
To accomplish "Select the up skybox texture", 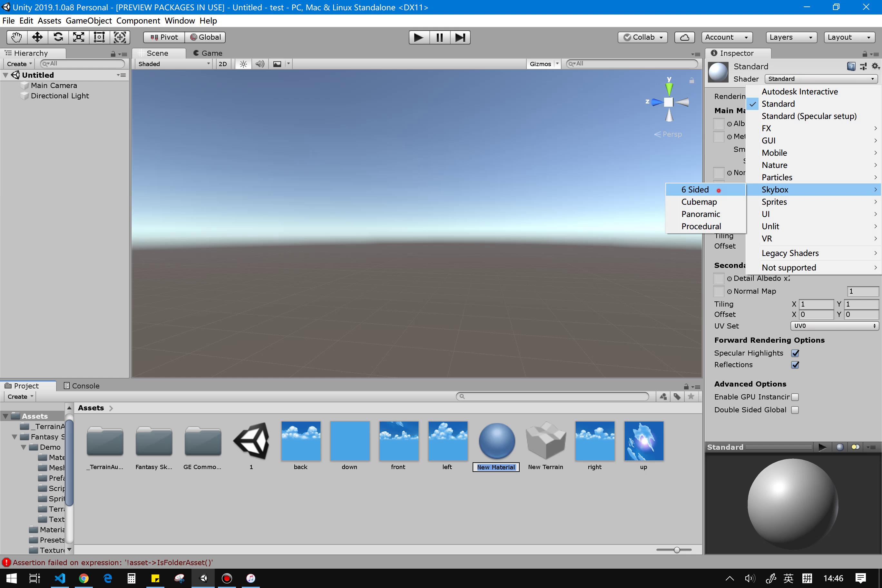I will pyautogui.click(x=643, y=446).
